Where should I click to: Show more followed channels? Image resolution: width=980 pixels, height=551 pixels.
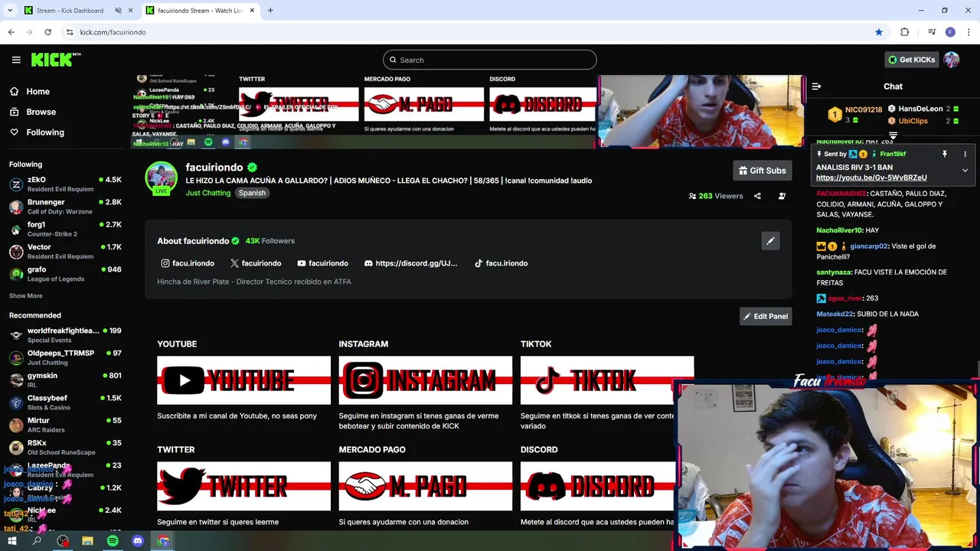tap(26, 296)
